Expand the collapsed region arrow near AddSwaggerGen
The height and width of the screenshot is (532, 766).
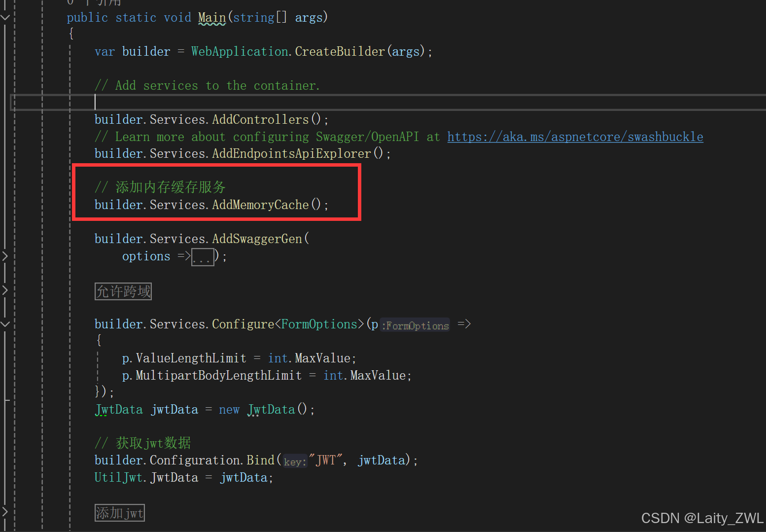coord(5,256)
